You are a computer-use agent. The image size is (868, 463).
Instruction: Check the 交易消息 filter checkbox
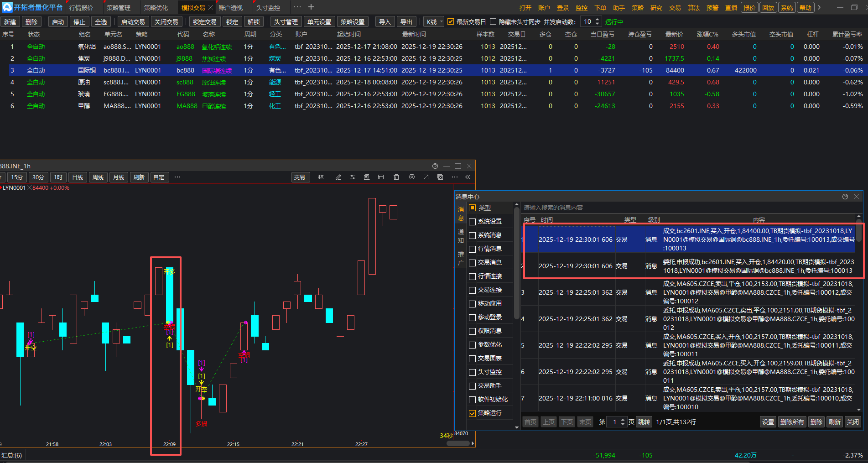[473, 263]
